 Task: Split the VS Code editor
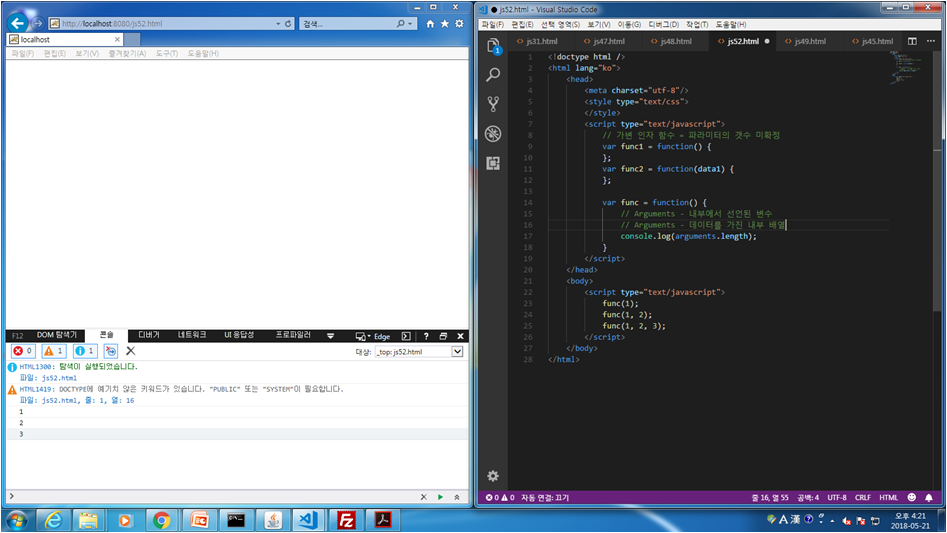[x=912, y=41]
